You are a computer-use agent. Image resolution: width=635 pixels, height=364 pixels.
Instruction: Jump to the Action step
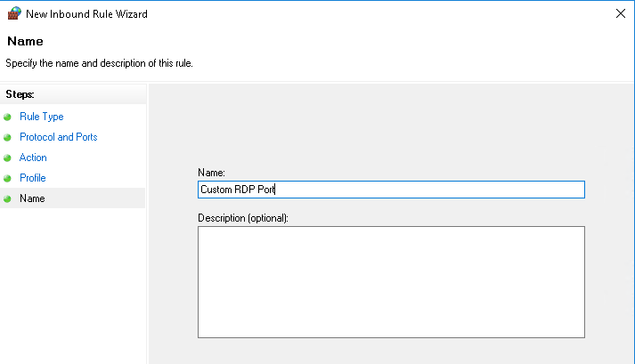click(33, 158)
